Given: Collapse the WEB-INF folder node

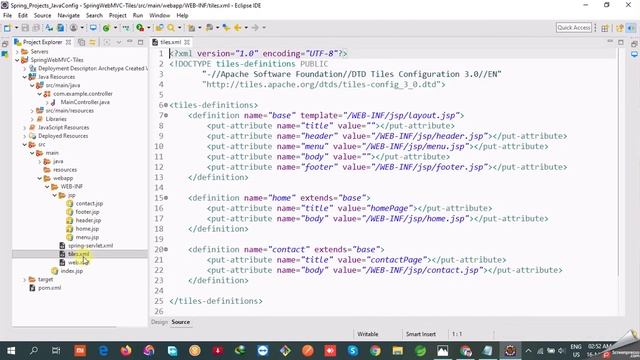Looking at the screenshot, I should (x=47, y=187).
